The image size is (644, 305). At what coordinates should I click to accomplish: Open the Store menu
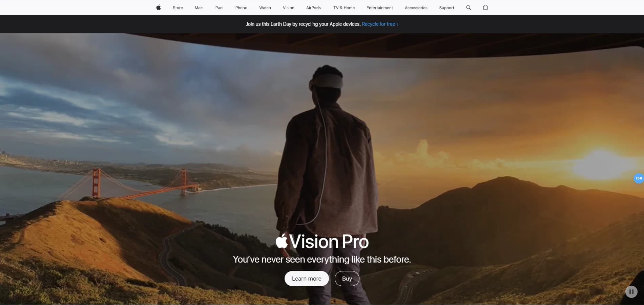point(178,8)
